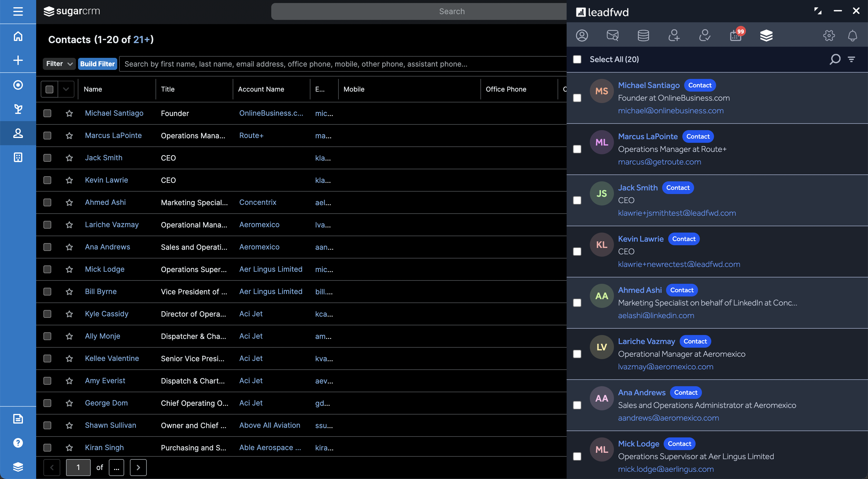Click the plus quick-create icon in sidebar
The image size is (868, 479).
(x=18, y=60)
